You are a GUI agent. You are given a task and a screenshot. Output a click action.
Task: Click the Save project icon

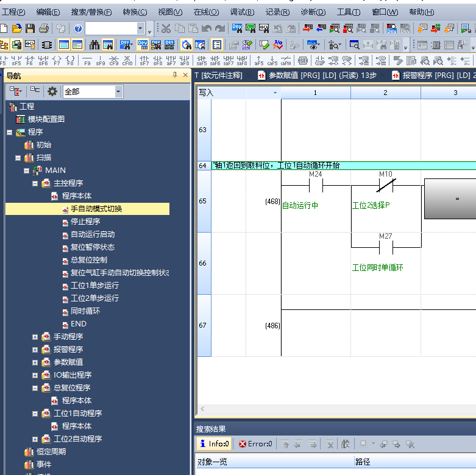point(30,29)
